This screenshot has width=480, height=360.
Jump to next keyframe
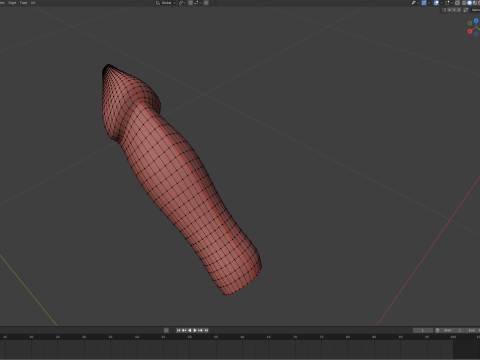point(200,330)
